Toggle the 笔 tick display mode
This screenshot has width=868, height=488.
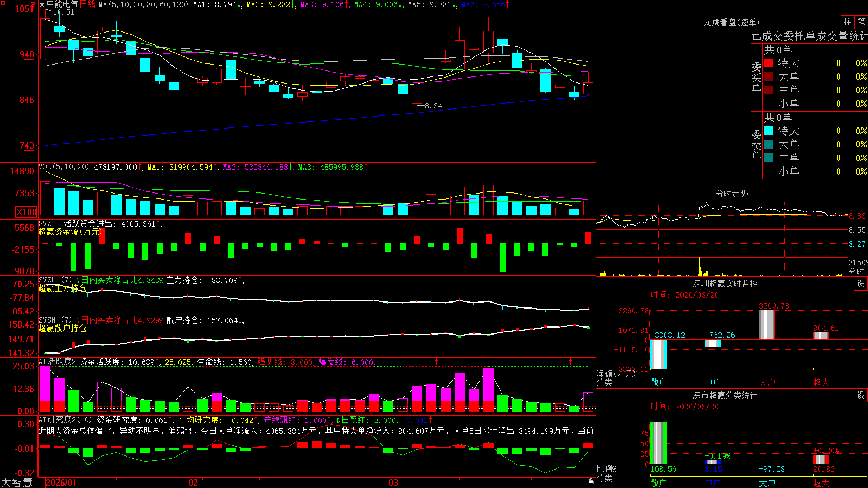pyautogui.click(x=861, y=22)
